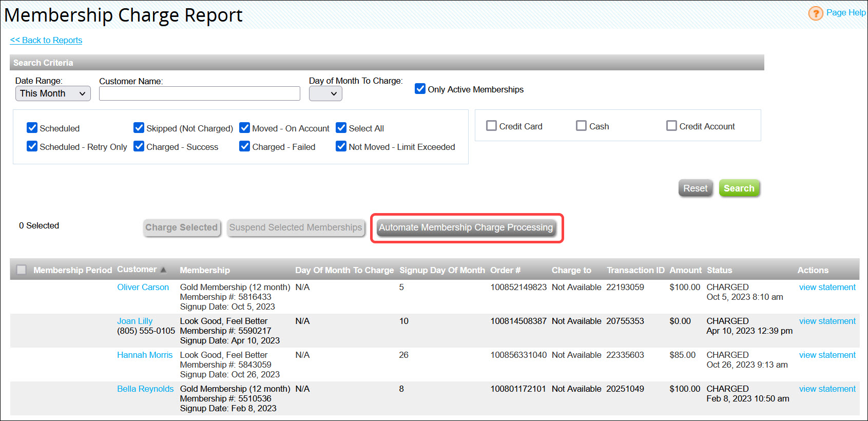The height and width of the screenshot is (421, 868).
Task: Open Hannah Morris customer link
Action: coord(145,355)
